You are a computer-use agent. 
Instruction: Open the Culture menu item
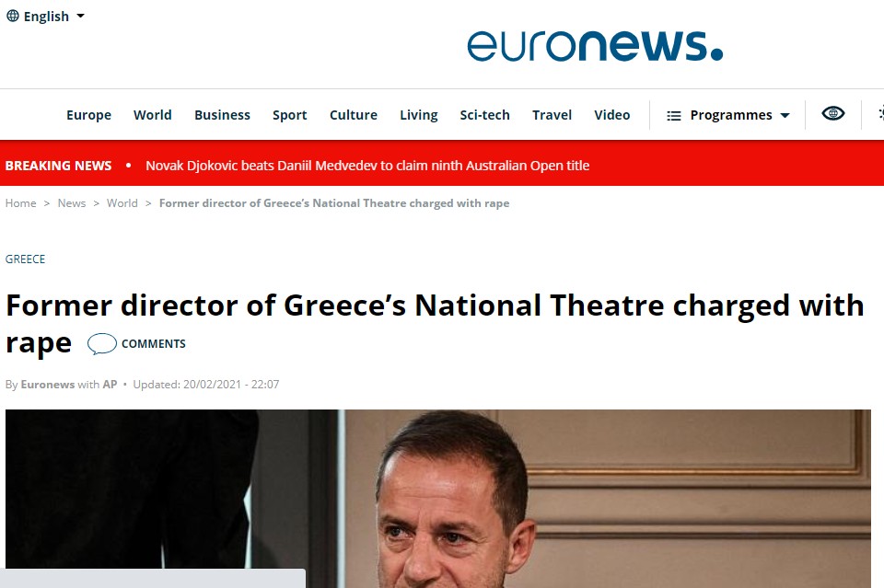353,115
